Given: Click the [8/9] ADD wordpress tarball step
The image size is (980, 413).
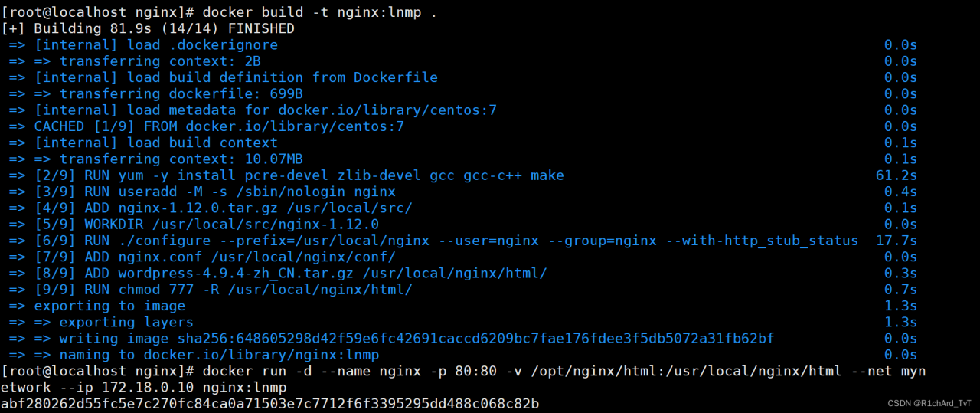Looking at the screenshot, I should (290, 274).
